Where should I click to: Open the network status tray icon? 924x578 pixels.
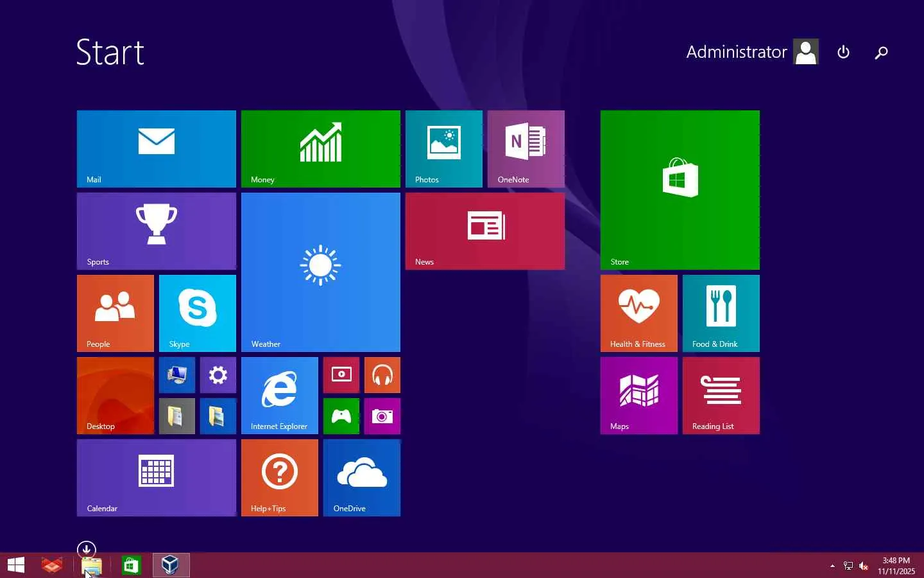point(848,566)
